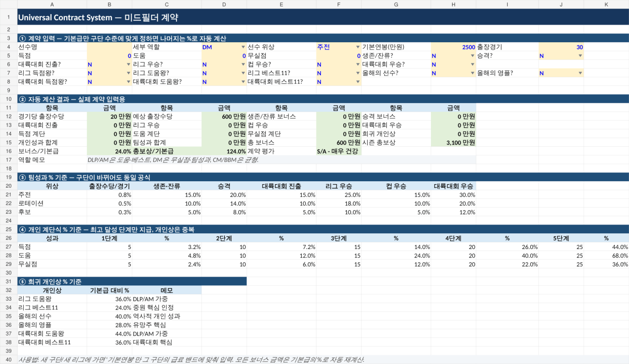Select row header 27

[x=8, y=247]
